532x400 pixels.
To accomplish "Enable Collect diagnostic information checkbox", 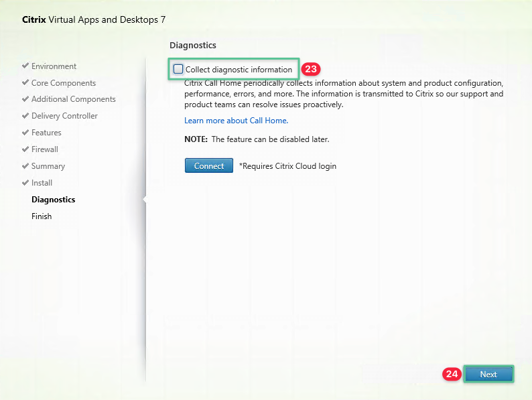I will (178, 69).
